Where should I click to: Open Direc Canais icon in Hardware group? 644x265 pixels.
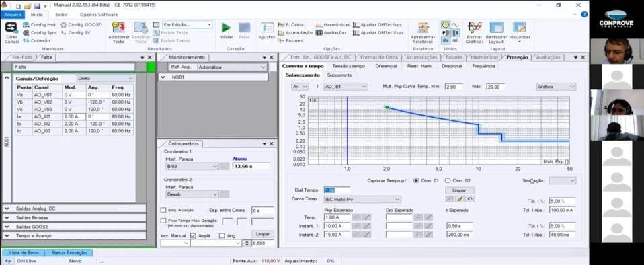pos(11,28)
